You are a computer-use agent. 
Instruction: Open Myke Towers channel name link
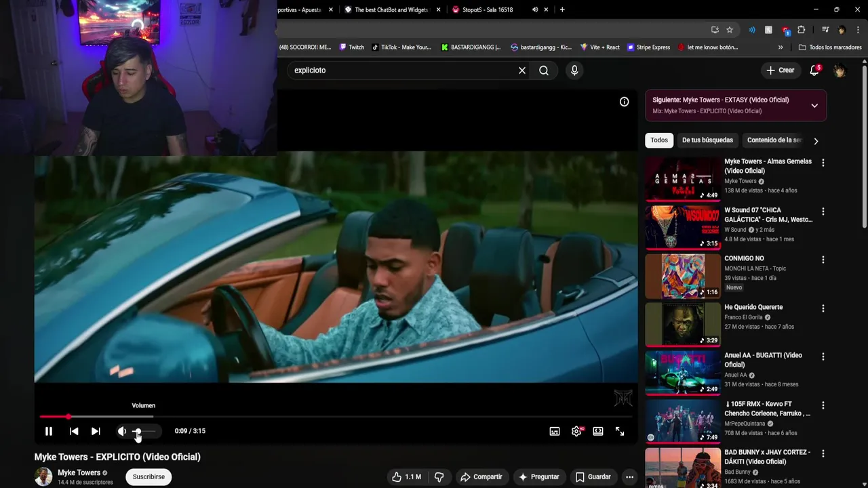(x=79, y=472)
